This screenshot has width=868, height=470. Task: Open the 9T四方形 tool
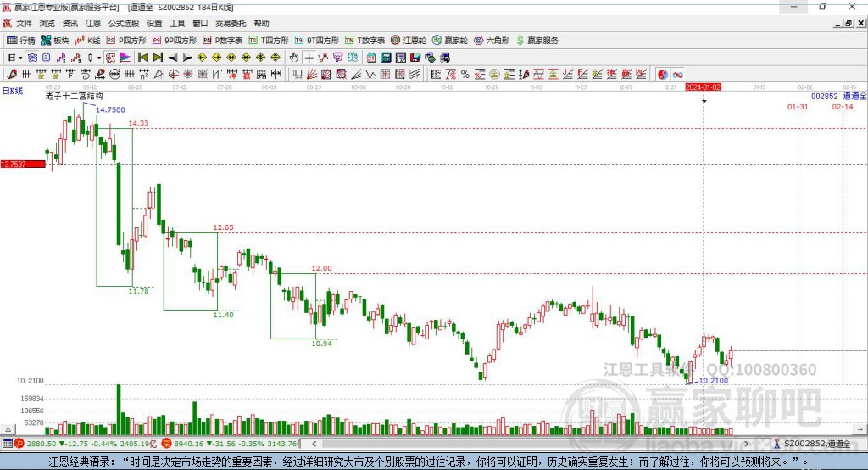(x=317, y=41)
